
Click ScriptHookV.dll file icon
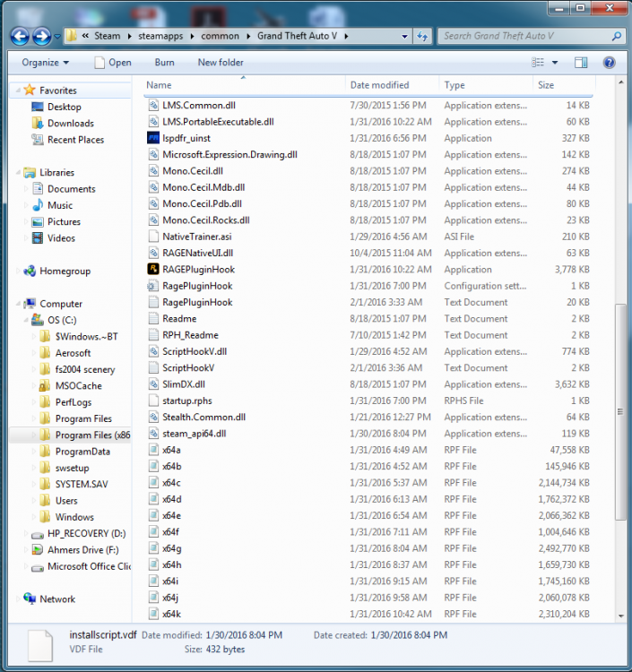(153, 351)
